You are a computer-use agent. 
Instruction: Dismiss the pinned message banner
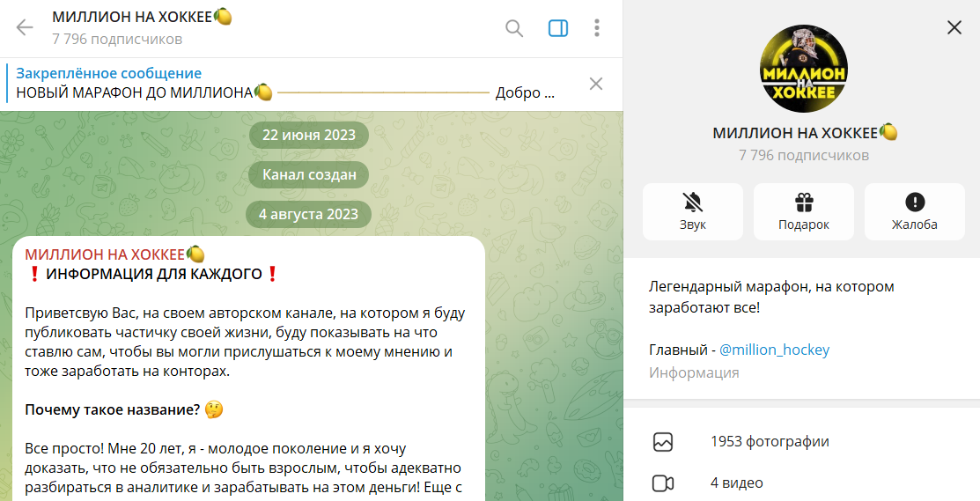596,84
